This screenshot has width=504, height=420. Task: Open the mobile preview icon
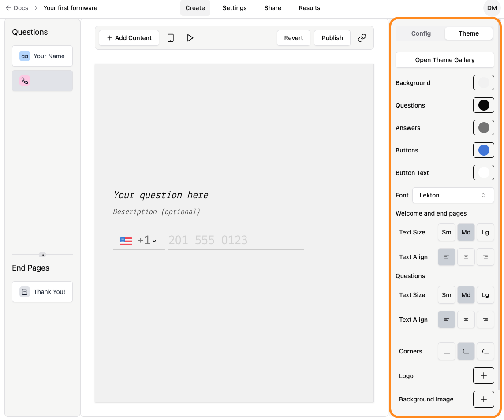pyautogui.click(x=171, y=38)
